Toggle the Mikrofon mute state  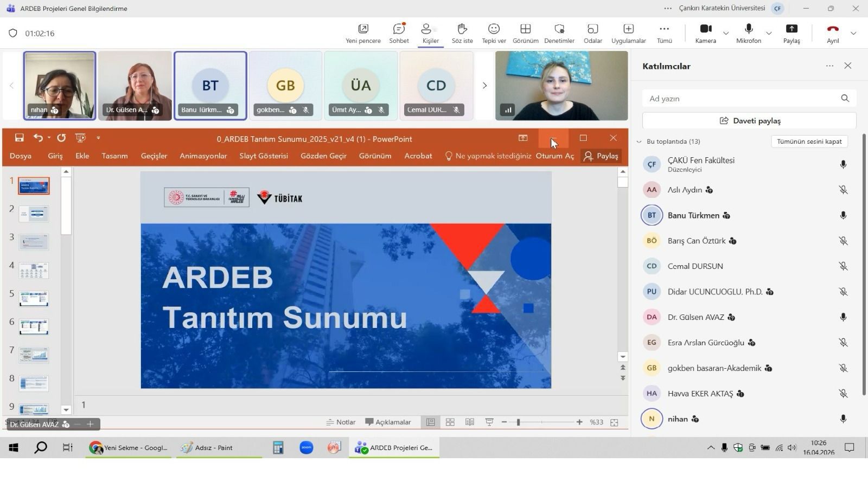(749, 29)
